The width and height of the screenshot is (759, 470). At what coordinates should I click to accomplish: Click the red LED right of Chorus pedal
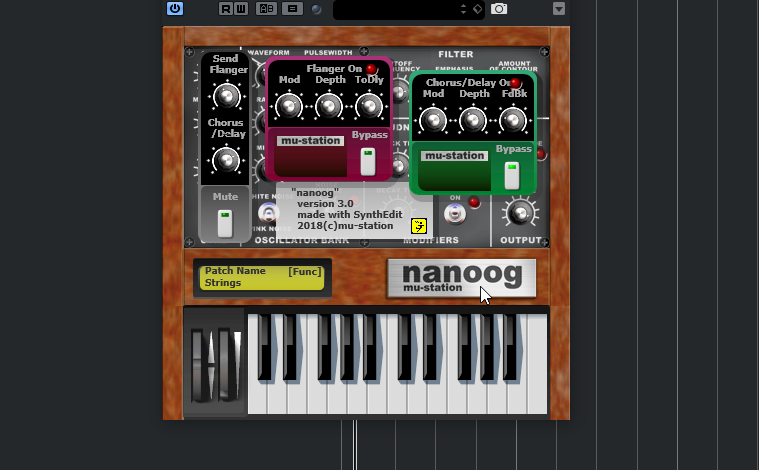(541, 155)
